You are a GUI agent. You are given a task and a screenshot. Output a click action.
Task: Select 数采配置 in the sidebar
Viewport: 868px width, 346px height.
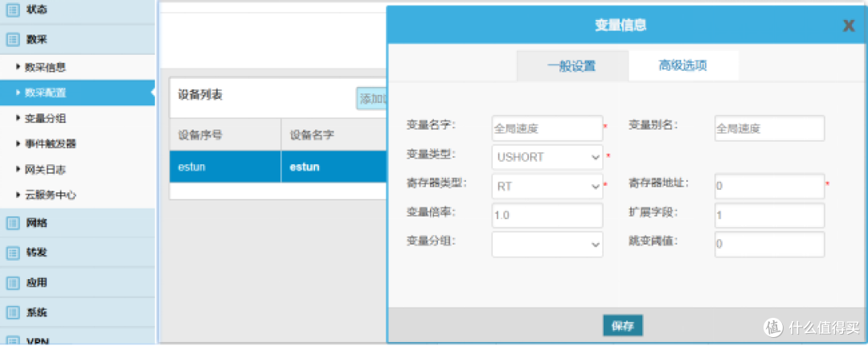pos(77,93)
